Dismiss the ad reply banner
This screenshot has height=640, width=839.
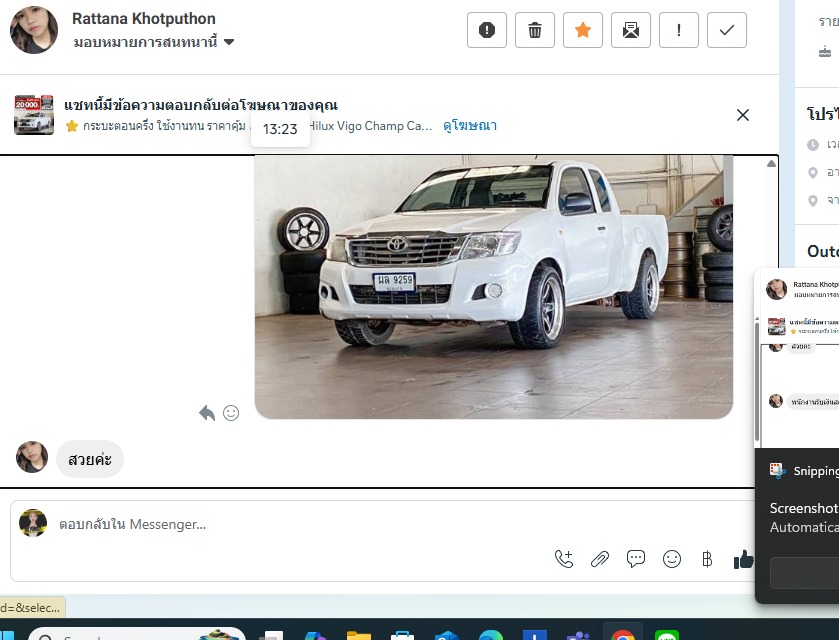743,115
